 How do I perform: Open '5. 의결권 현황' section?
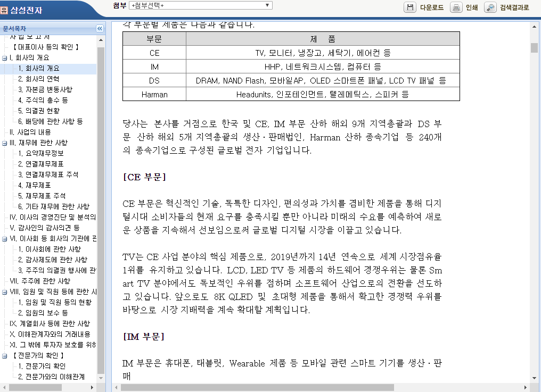click(x=39, y=111)
